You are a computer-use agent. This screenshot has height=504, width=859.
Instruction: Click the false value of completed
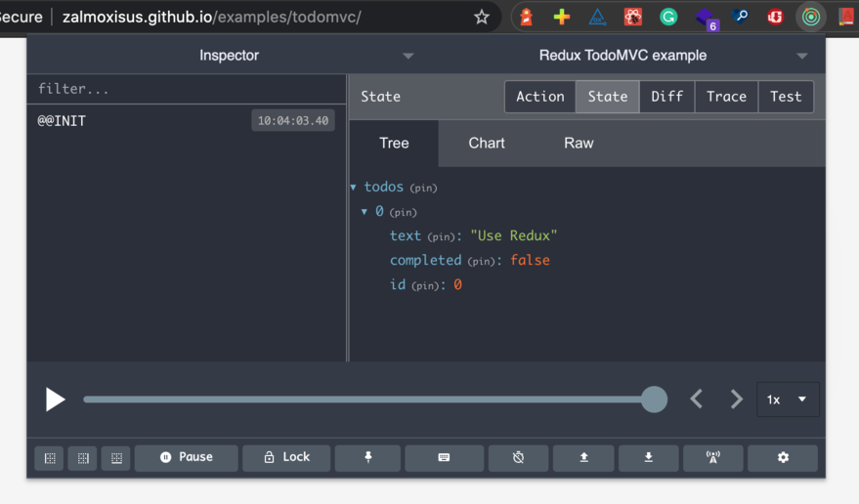pos(530,260)
